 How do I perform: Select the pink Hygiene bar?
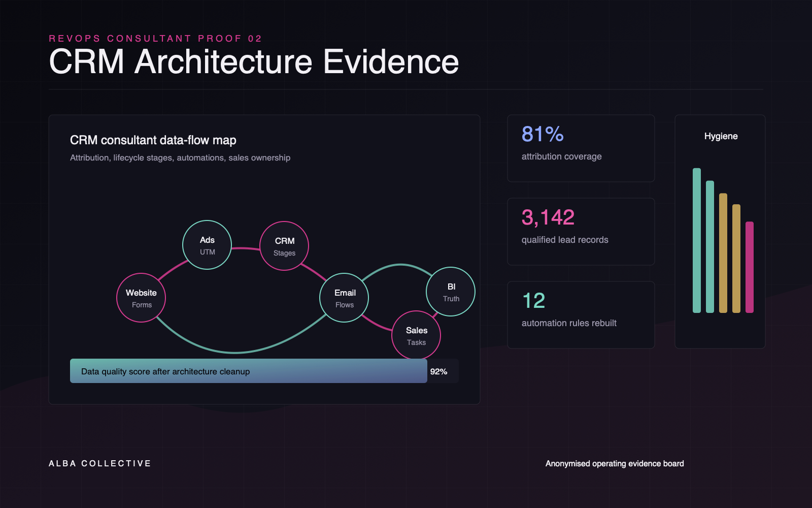750,267
